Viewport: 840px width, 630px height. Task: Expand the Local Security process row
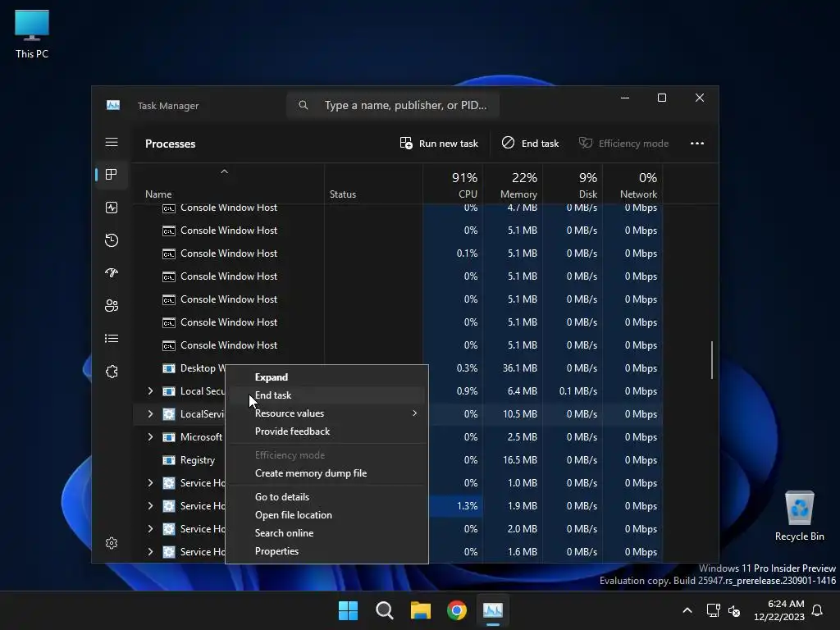click(x=151, y=391)
